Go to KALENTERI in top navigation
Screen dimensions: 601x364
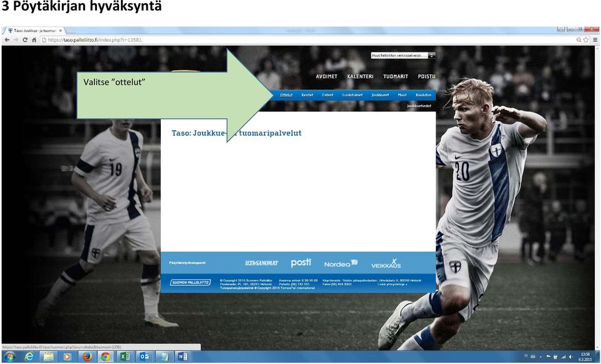[361, 76]
